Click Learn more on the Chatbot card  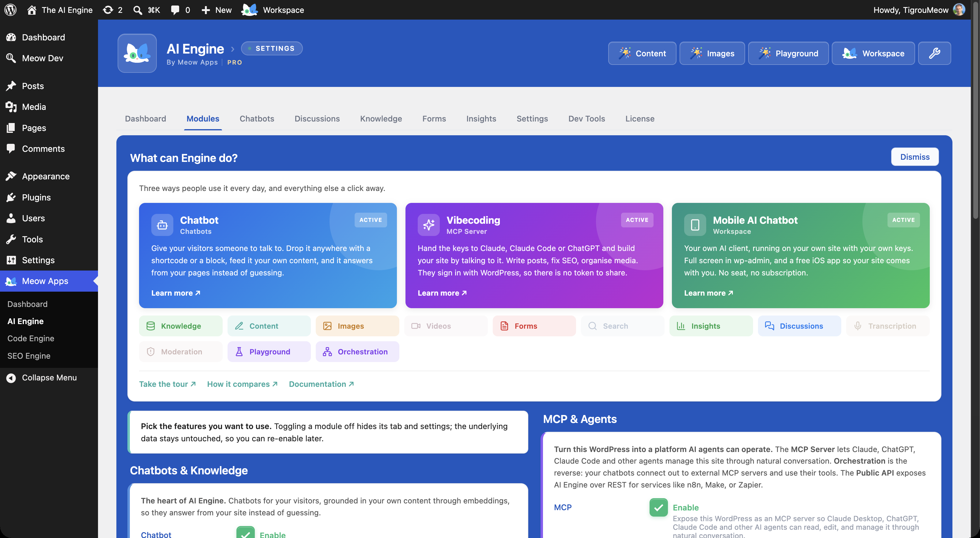(175, 293)
